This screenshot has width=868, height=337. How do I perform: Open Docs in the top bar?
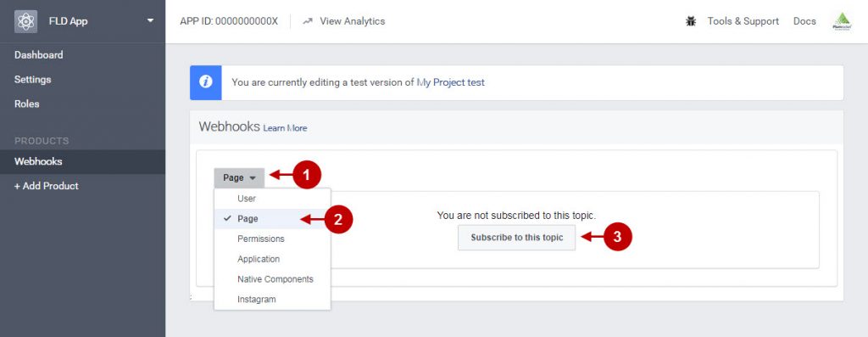pos(804,21)
